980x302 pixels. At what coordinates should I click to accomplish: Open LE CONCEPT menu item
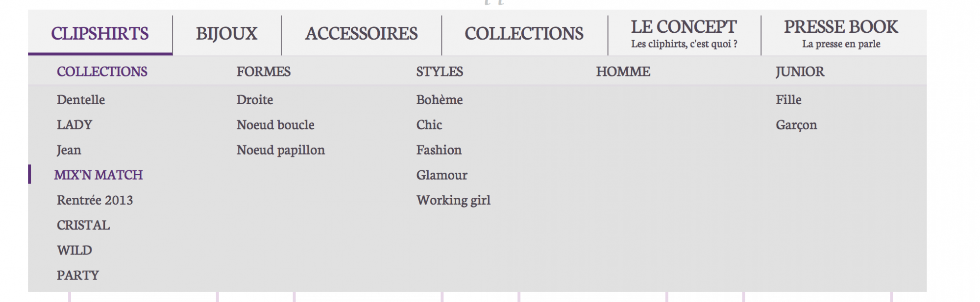(684, 34)
